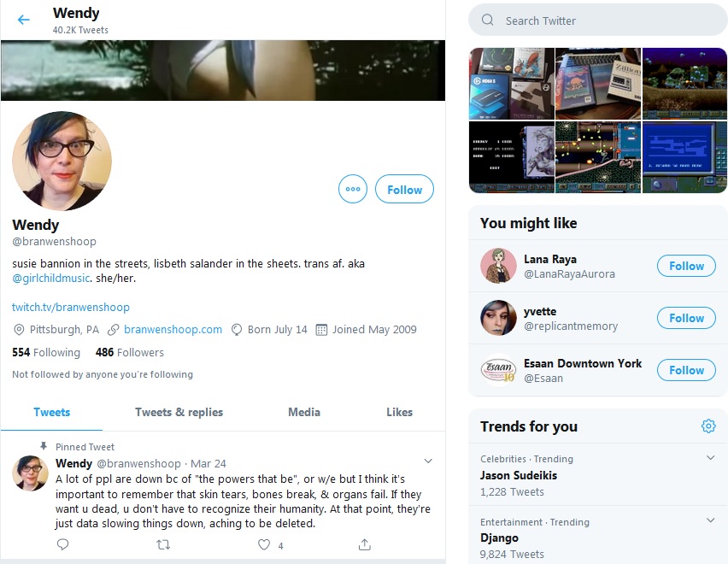This screenshot has height=564, width=728.
Task: Retweet the pinned tweet
Action: 163,544
